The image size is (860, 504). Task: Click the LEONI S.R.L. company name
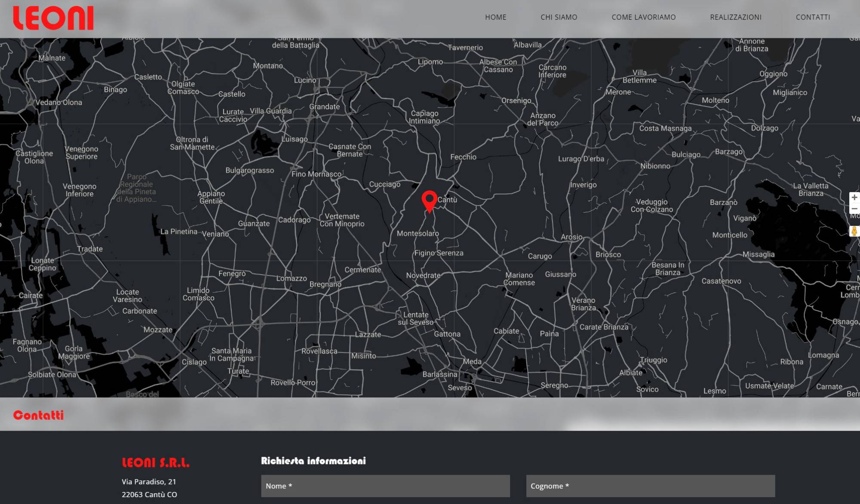(155, 463)
